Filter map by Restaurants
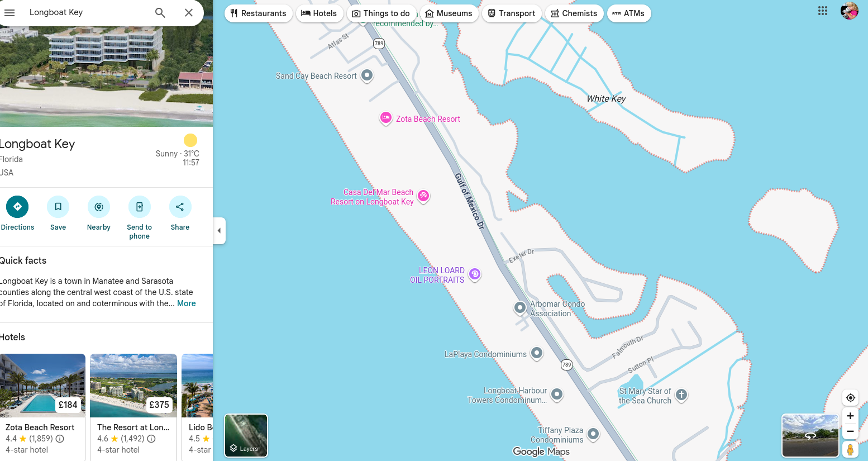This screenshot has width=868, height=461. [259, 13]
